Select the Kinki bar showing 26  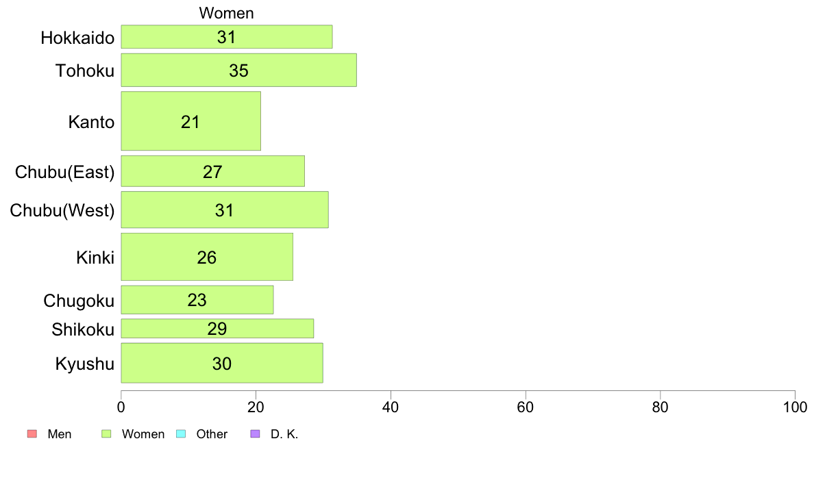pos(207,257)
